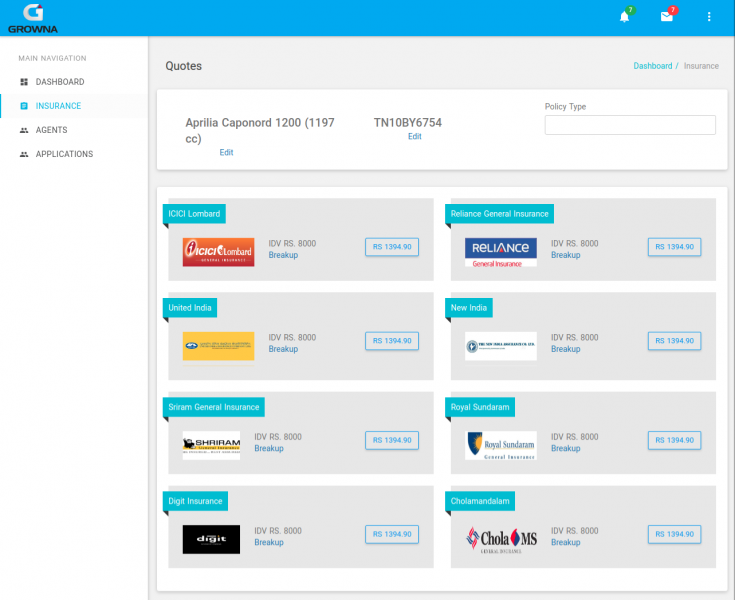Click the Royal Sundaram ribbon label
The height and width of the screenshot is (600, 735).
click(x=480, y=407)
